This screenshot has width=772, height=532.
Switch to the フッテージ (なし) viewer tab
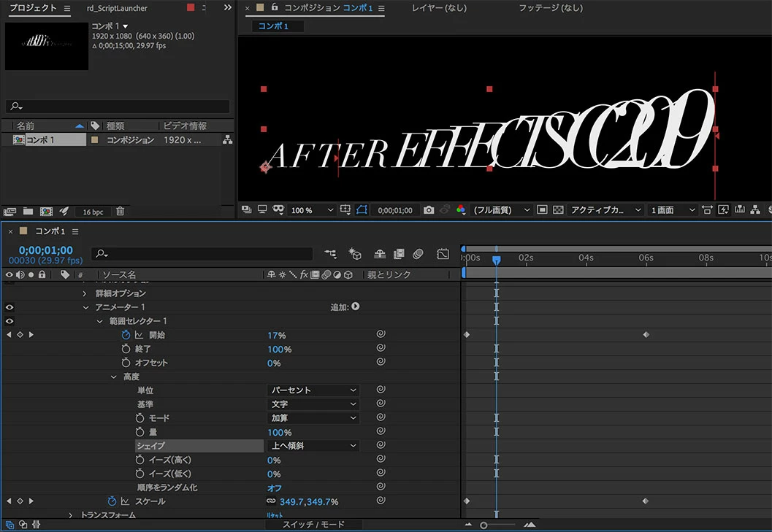point(551,8)
